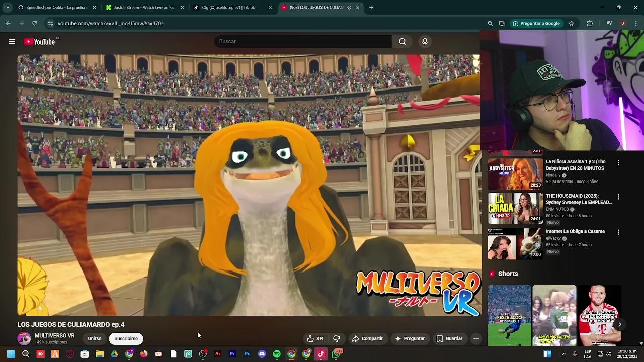Image resolution: width=644 pixels, height=362 pixels.
Task: Show hidden system tray icons chevron
Action: 564,354
